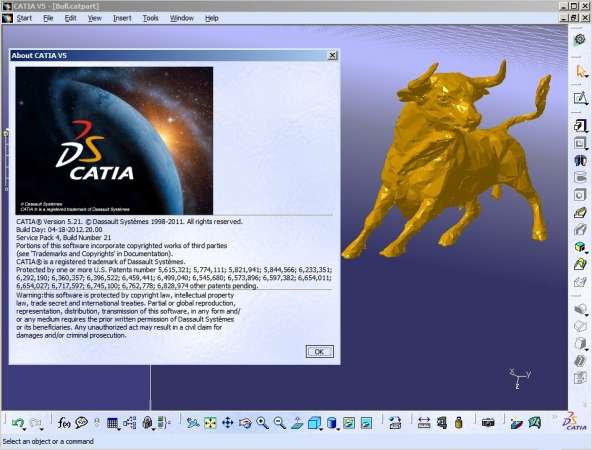Click the Shading cylinder icon
592x450 pixels.
(x=331, y=423)
